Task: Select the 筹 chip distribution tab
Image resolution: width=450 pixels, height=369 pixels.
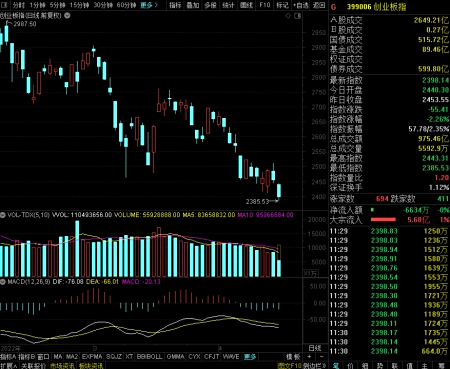Action: click(x=442, y=366)
